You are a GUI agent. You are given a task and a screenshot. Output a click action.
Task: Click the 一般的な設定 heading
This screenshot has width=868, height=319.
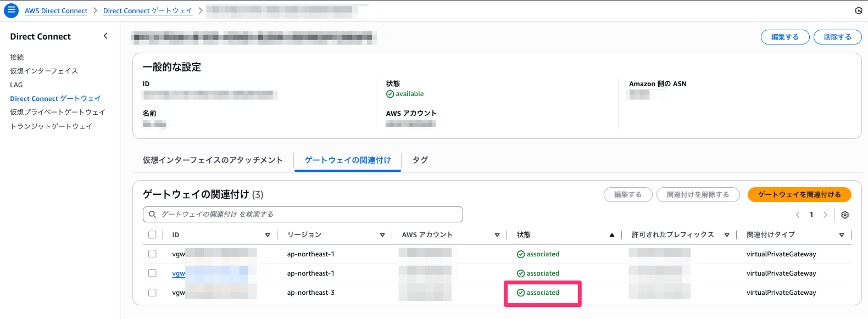point(172,67)
